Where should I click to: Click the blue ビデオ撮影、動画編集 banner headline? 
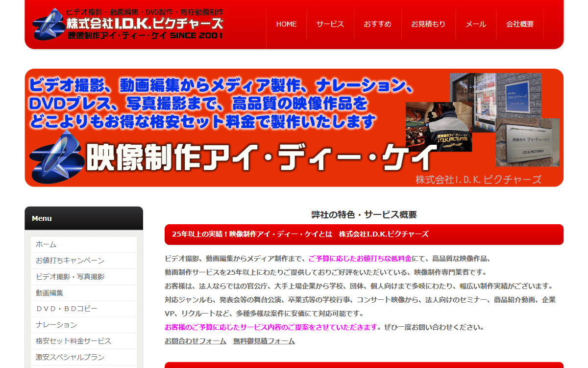222,103
